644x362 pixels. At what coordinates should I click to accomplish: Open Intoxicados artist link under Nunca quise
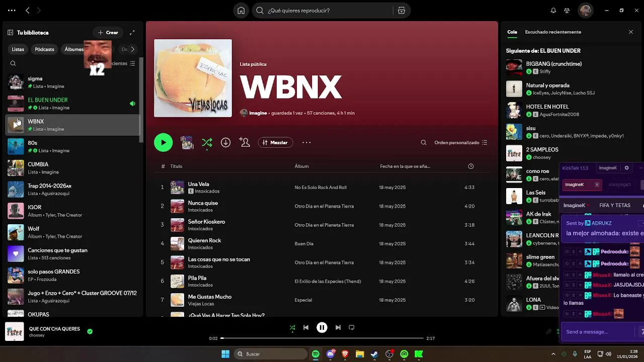200,210
